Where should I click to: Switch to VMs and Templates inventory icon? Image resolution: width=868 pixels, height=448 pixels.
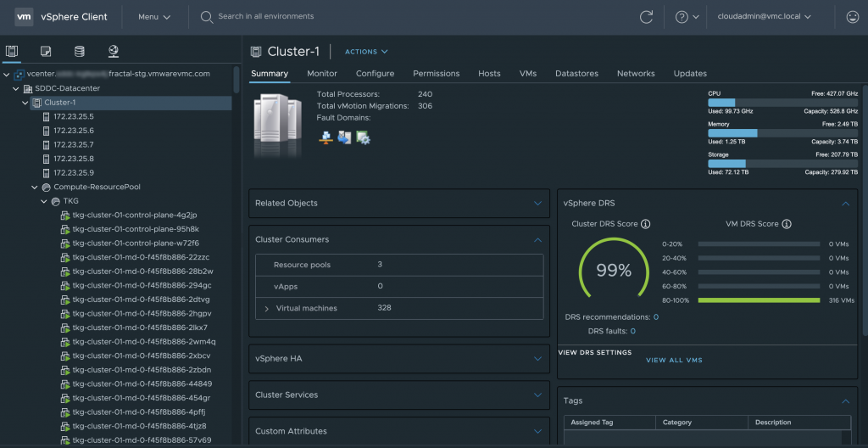(46, 52)
